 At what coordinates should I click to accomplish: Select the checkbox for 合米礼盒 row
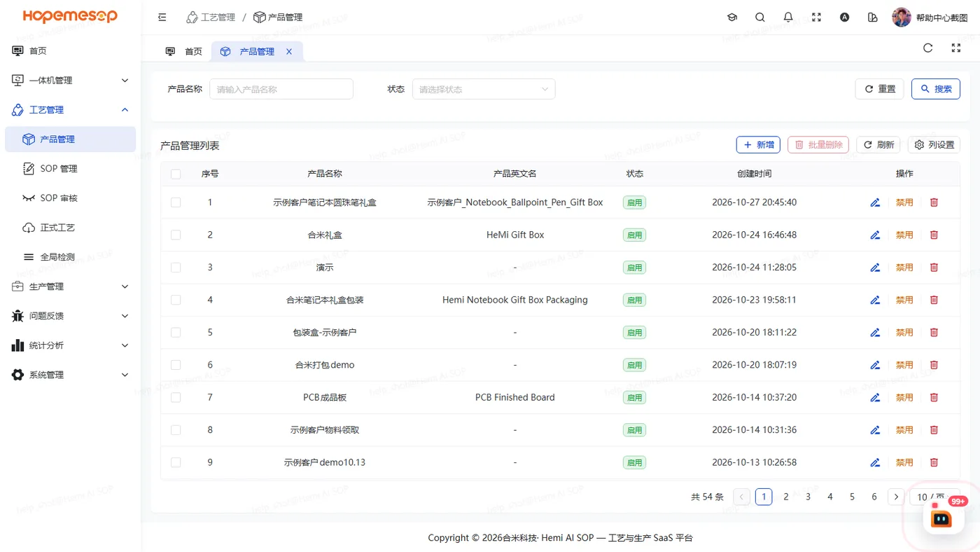point(176,235)
